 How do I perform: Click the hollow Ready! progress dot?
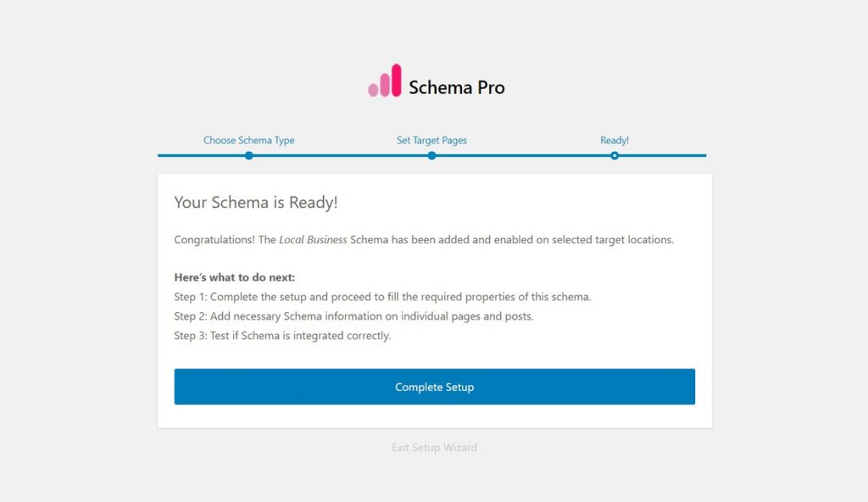click(x=615, y=155)
